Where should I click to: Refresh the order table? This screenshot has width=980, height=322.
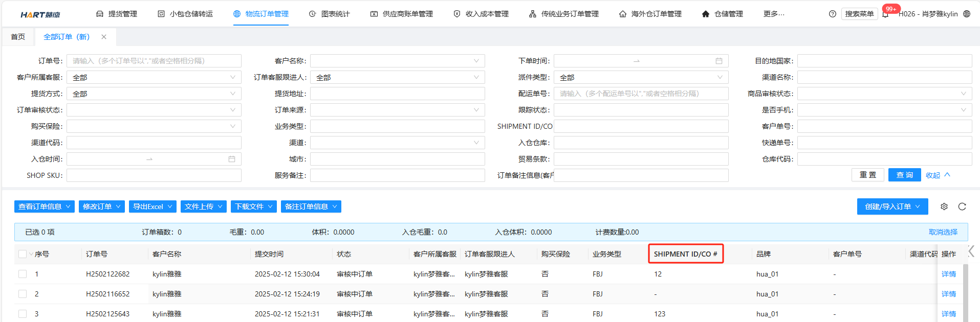962,206
